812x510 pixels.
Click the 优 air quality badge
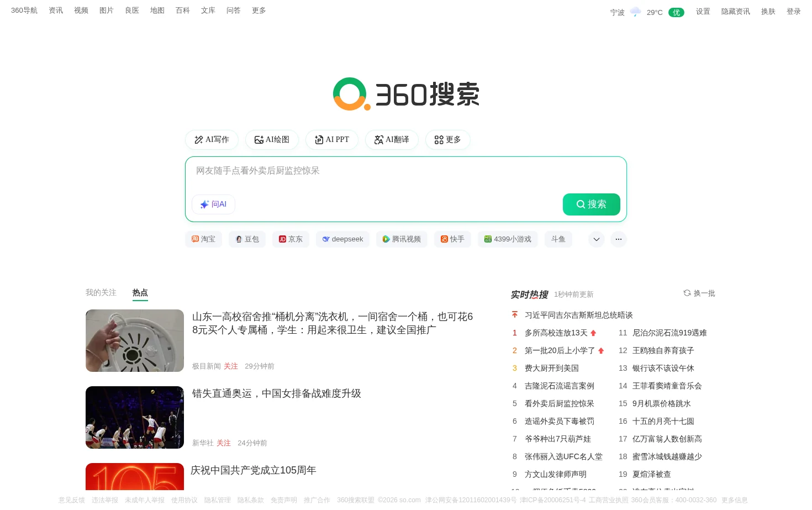click(676, 12)
